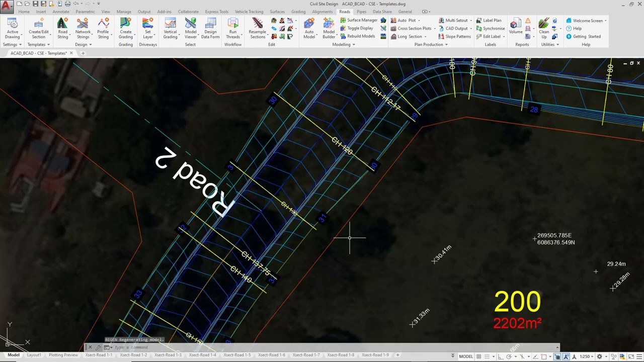Run the Clean Up utility
644x362 pixels.
(x=544, y=28)
